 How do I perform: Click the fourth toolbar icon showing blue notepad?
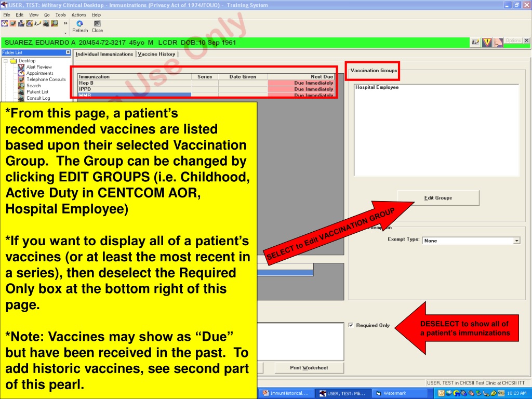point(29,23)
